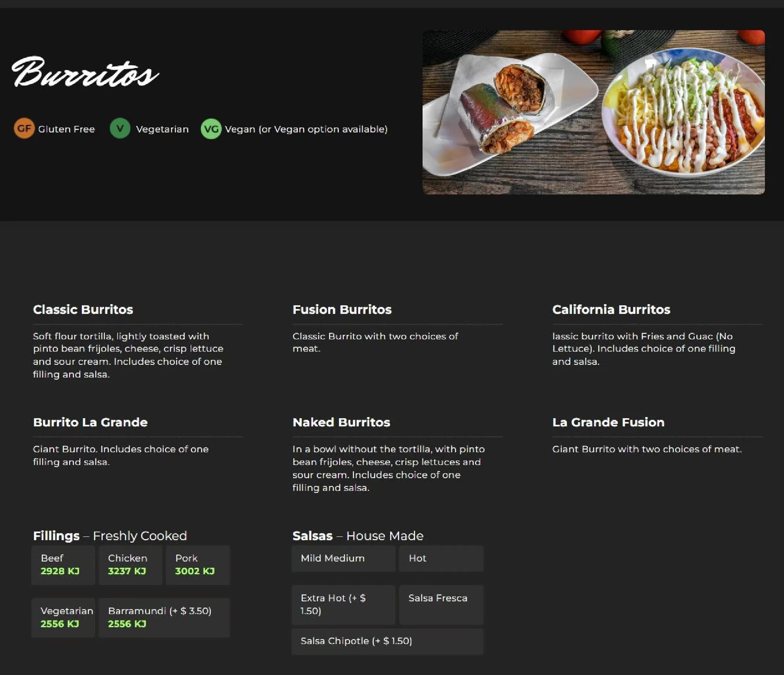784x675 pixels.
Task: Open the burrito and bowl photo
Action: pos(593,112)
